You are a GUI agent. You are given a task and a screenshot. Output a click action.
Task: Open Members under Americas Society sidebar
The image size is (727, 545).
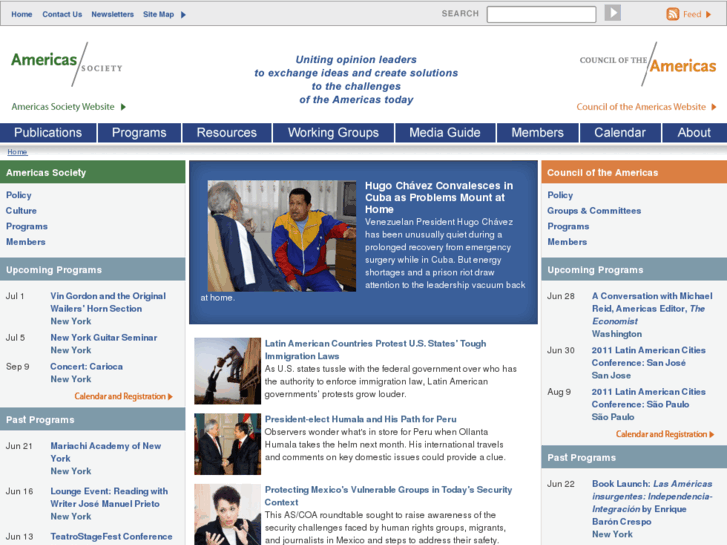tap(26, 242)
